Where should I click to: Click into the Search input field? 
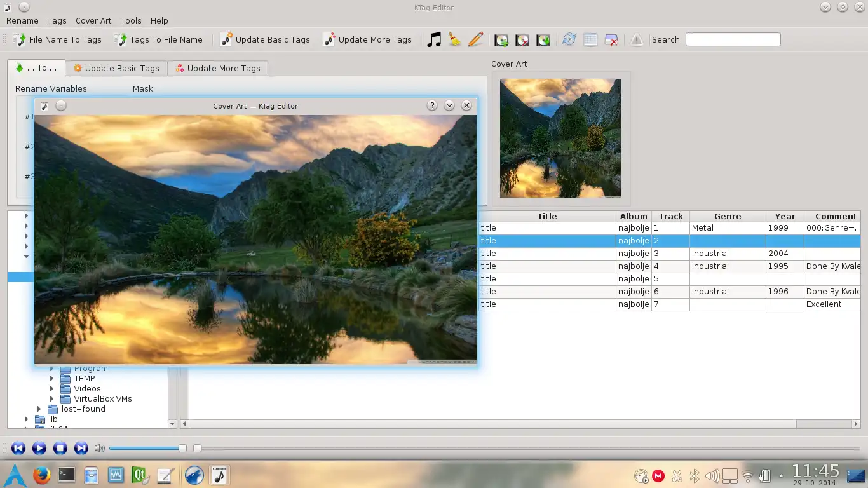click(x=732, y=39)
